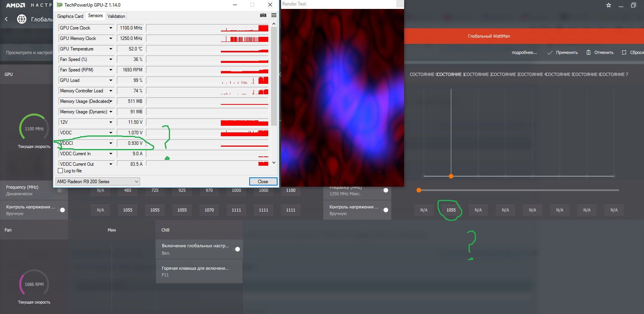The image size is (644, 314).
Task: Click the VDDCI value 0.930 V
Action: pos(130,143)
